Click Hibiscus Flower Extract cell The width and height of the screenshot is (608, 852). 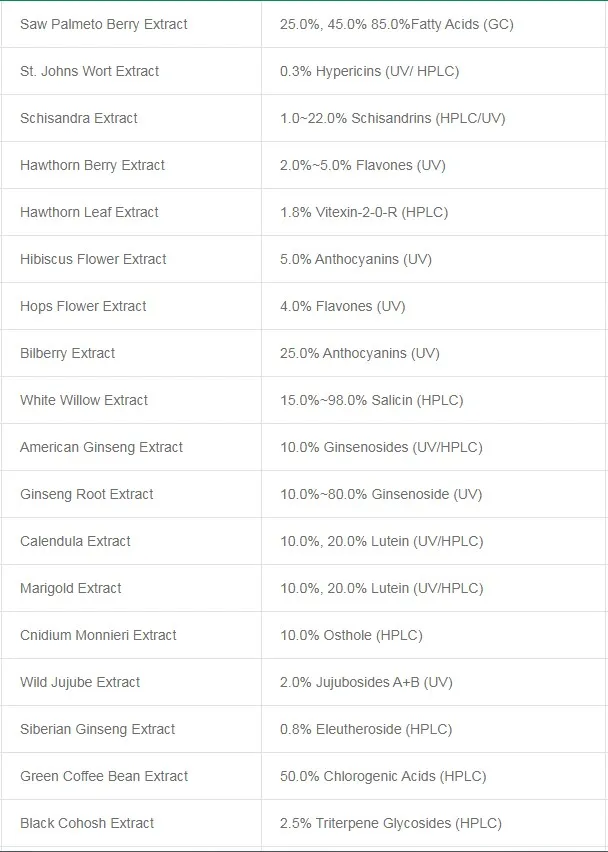93,259
